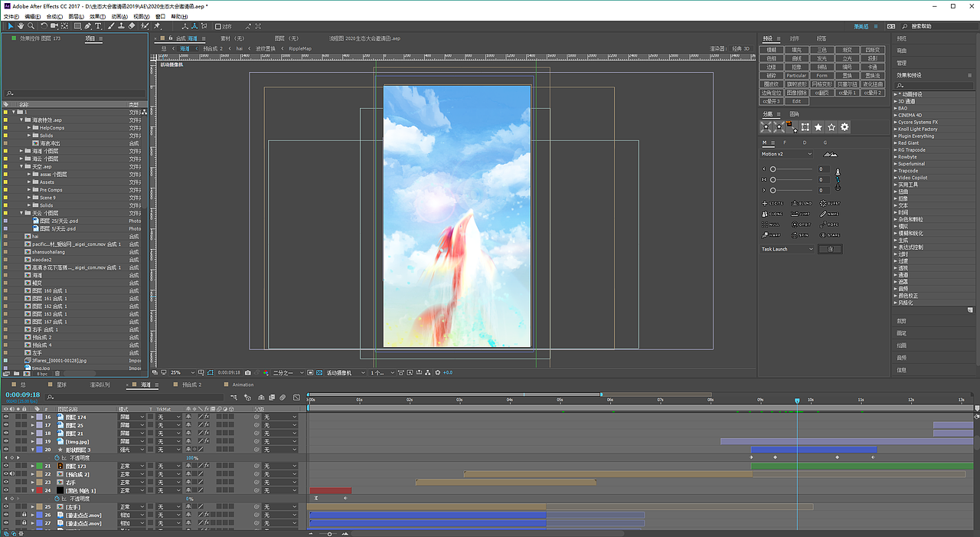This screenshot has width=980, height=537.
Task: Select the Clone Stamp tool
Action: (x=121, y=26)
